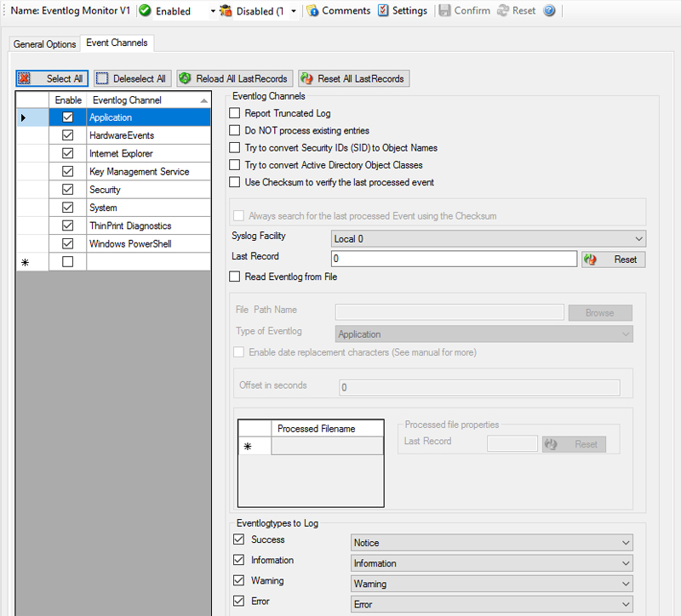The width and height of the screenshot is (681, 616).
Task: Open help with the blue question icon
Action: pos(549,10)
